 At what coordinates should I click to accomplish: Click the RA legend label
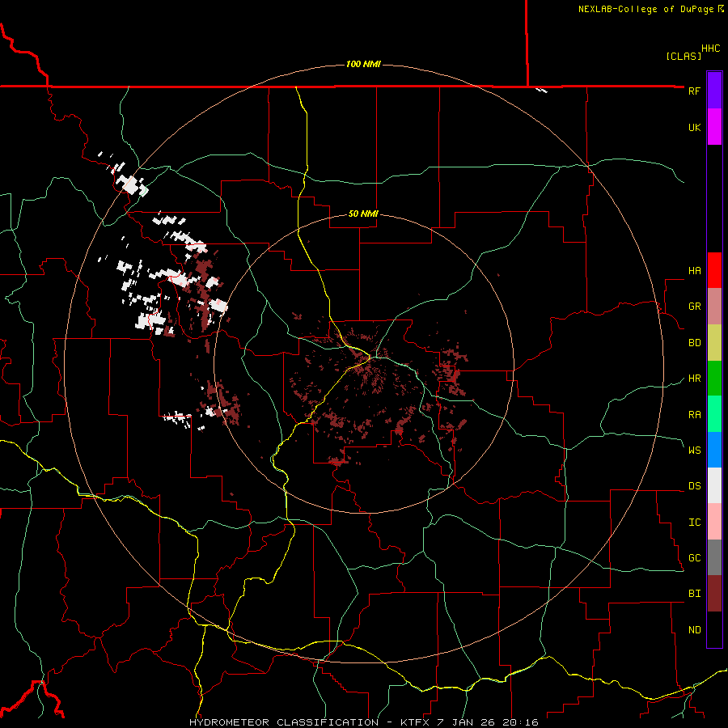click(694, 415)
